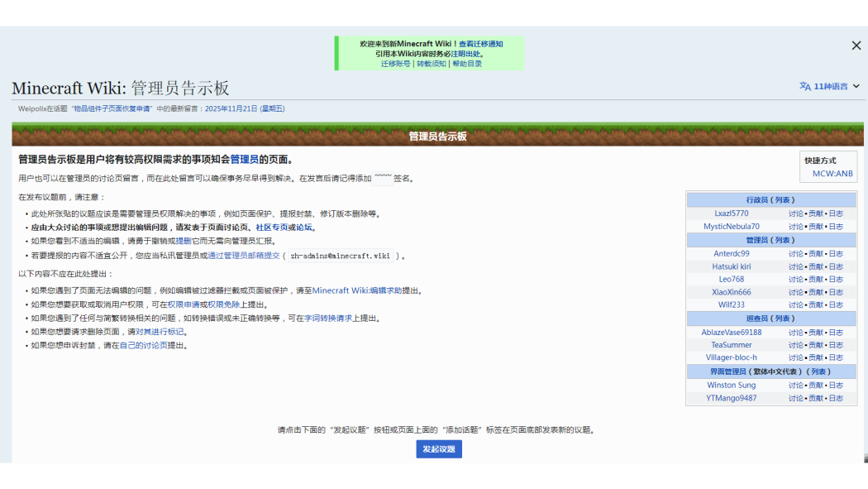Open the 论坛 link
Image resolution: width=868 pixels, height=489 pixels.
click(304, 228)
